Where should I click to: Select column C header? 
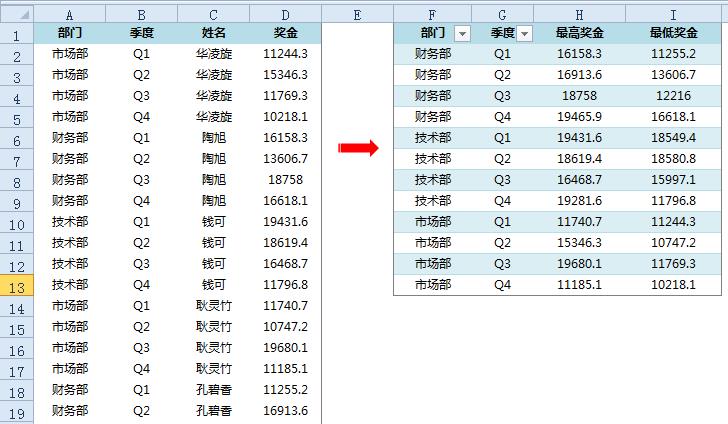tap(214, 15)
